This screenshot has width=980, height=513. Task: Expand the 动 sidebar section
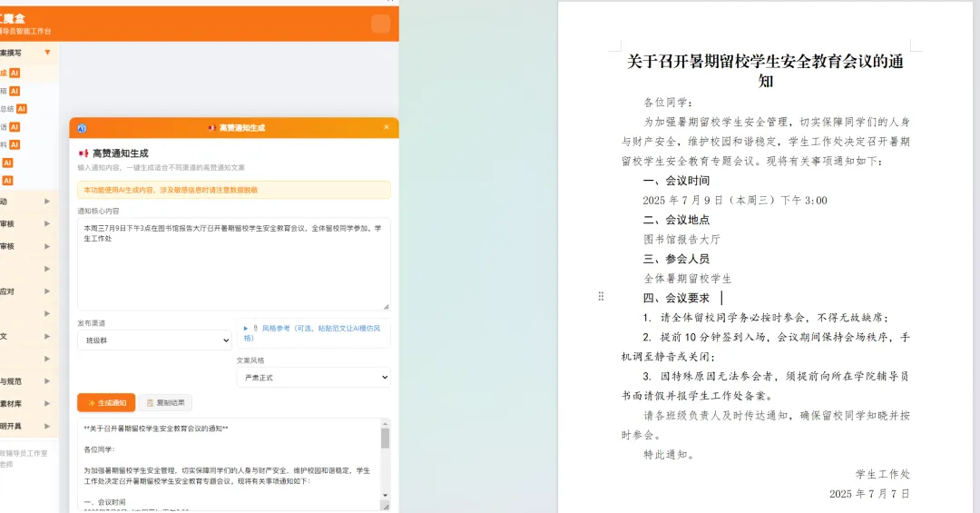tap(47, 202)
